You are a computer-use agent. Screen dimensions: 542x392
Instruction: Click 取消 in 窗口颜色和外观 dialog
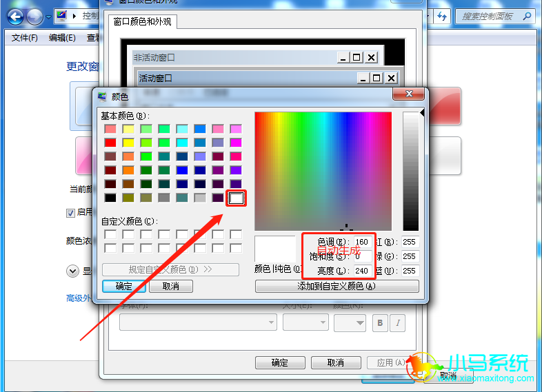pos(336,362)
